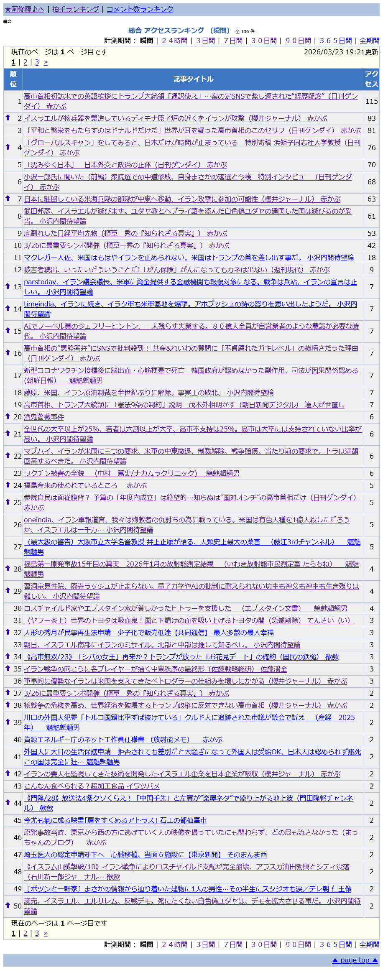
Task: Switch measurement period to 24時間
Action: pos(174,41)
